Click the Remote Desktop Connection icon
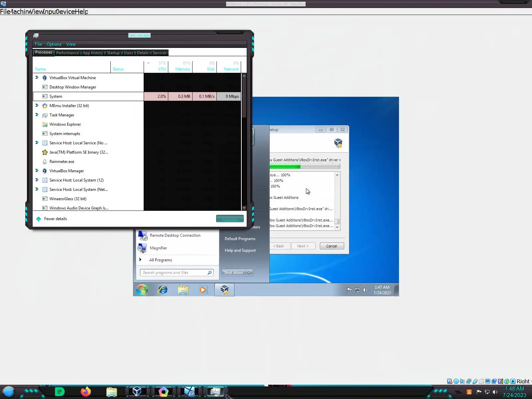Viewport: 532px width, 399px height. (143, 235)
